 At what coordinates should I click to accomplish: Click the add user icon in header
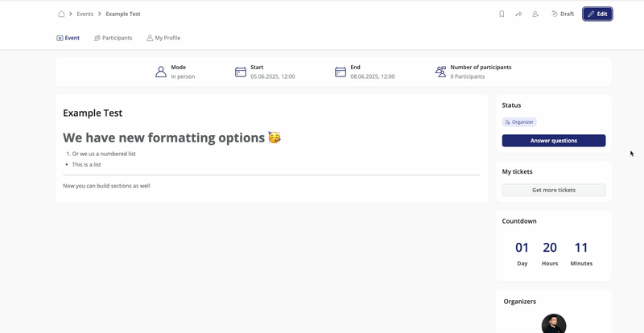tap(535, 14)
